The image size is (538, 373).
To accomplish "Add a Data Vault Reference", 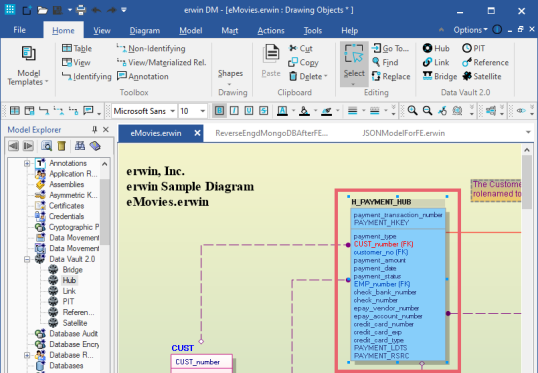I will click(485, 62).
